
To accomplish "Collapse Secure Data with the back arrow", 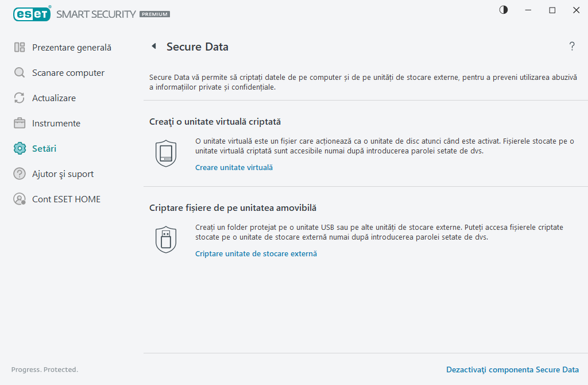I will [x=153, y=46].
